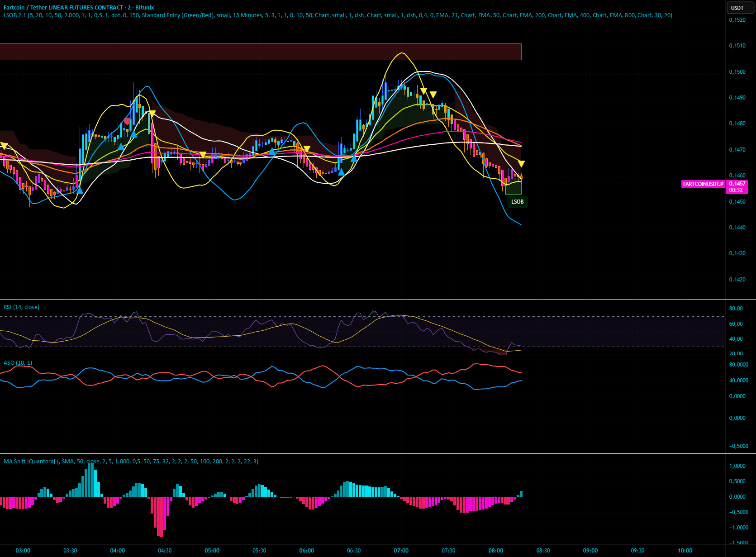Screen dimensions: 756x557
Task: Select the MA Shift [Quantora] legend
Action: [x=131, y=462]
